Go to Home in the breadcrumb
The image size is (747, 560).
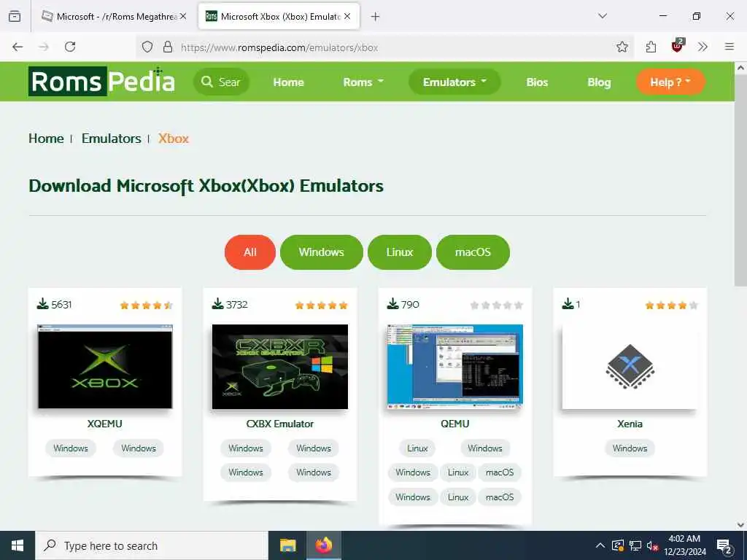(x=46, y=139)
